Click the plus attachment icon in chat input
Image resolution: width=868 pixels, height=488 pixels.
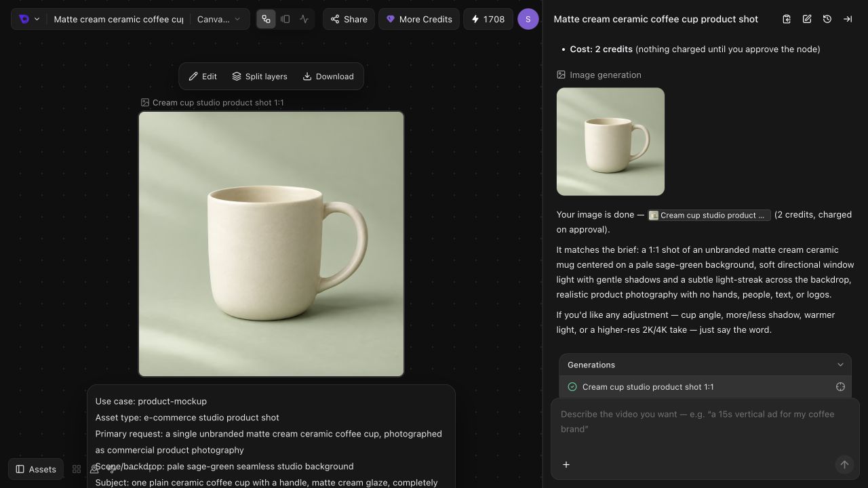[x=566, y=464]
